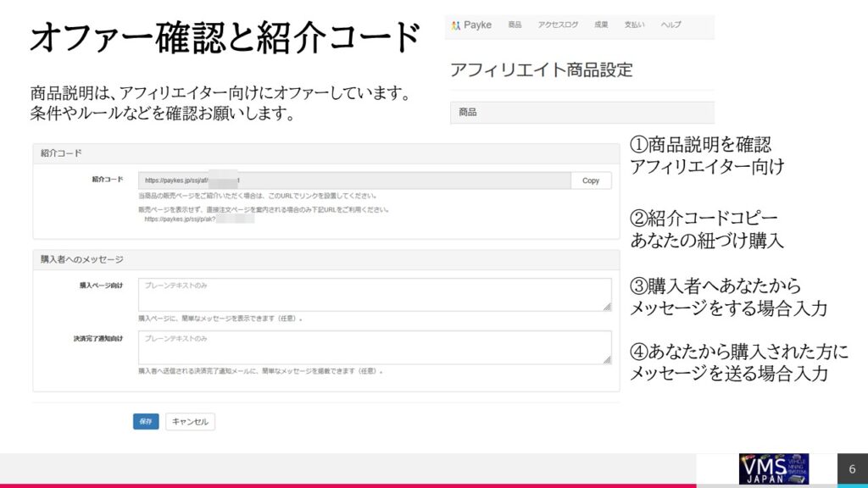Image resolution: width=868 pixels, height=488 pixels.
Task: Focus the 購入ページ向け message text area
Action: [x=374, y=294]
